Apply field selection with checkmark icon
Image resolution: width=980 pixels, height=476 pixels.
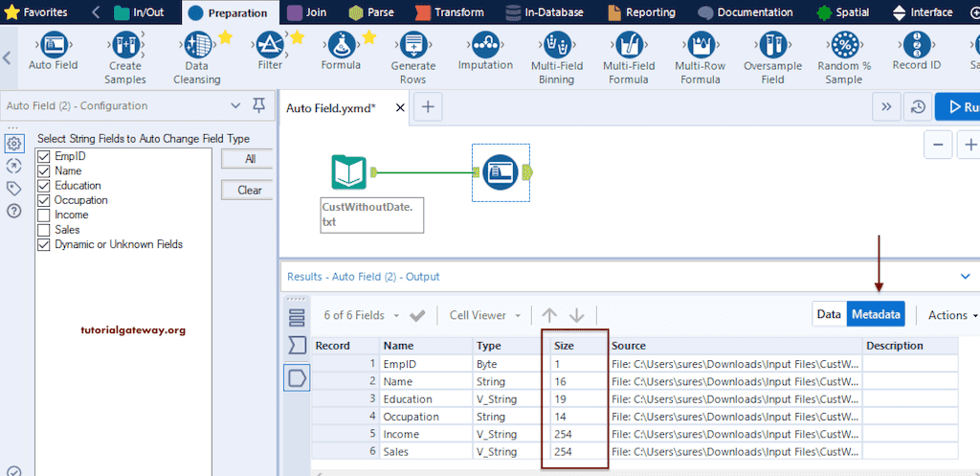tap(417, 316)
